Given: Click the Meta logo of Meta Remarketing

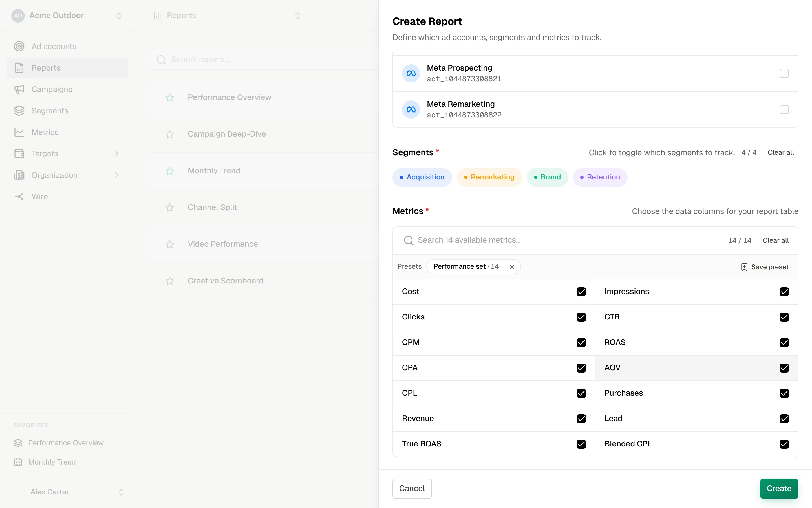Looking at the screenshot, I should pyautogui.click(x=411, y=110).
